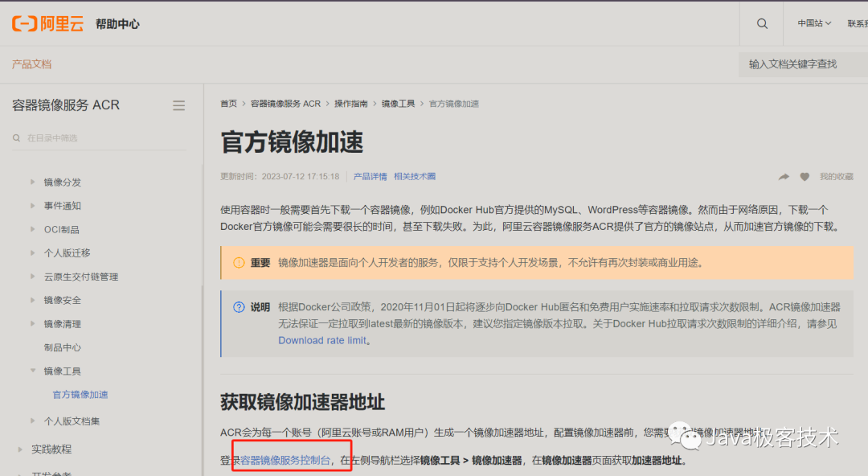Viewport: 868px width, 476px height.
Task: Click the 说明 question mark icon
Action: click(x=239, y=307)
